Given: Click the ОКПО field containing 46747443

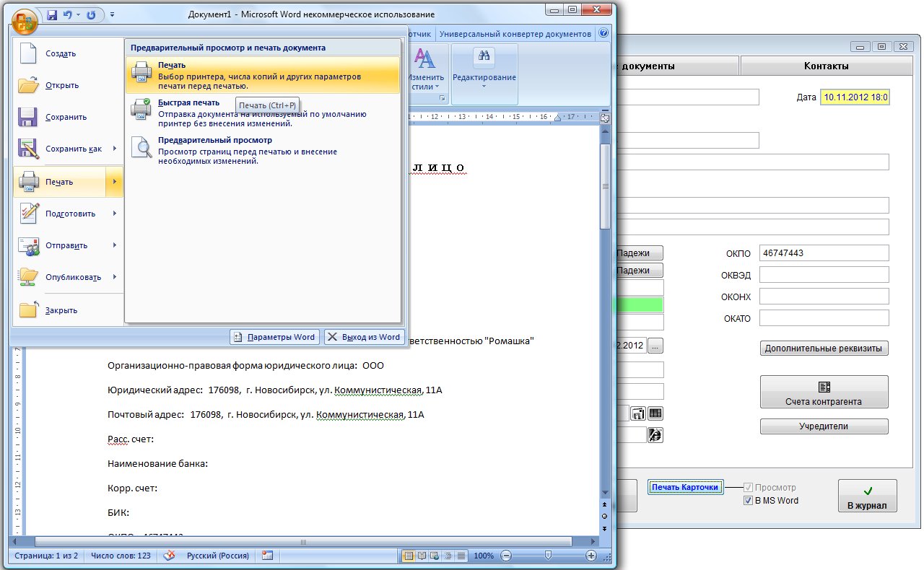Looking at the screenshot, I should coord(824,253).
